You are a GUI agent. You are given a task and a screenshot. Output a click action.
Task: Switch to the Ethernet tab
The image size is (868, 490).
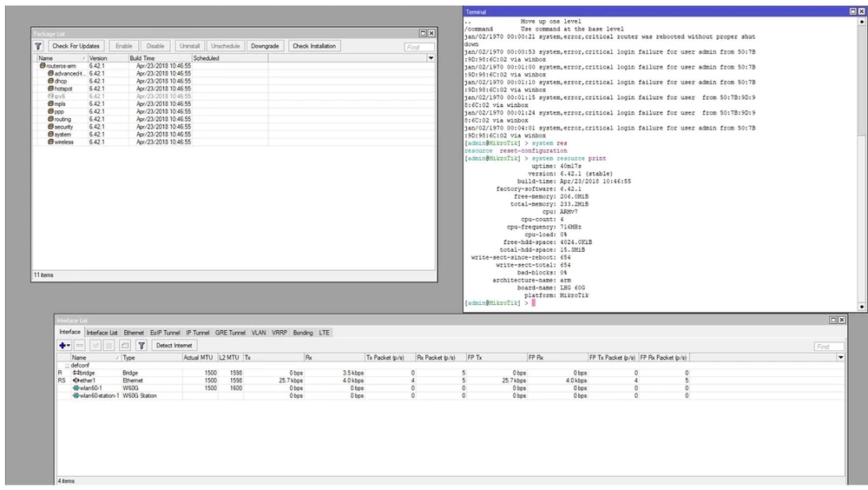[134, 333]
